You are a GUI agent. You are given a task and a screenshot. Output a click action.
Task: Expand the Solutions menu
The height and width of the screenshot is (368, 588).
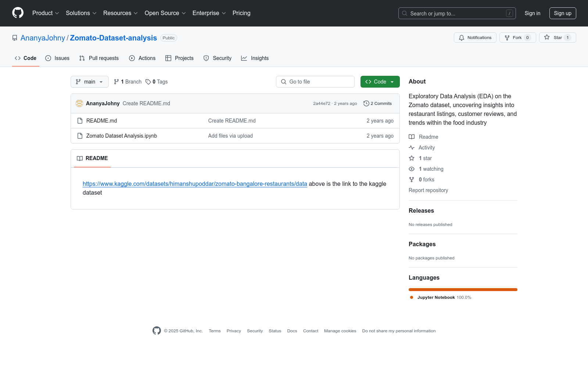81,13
